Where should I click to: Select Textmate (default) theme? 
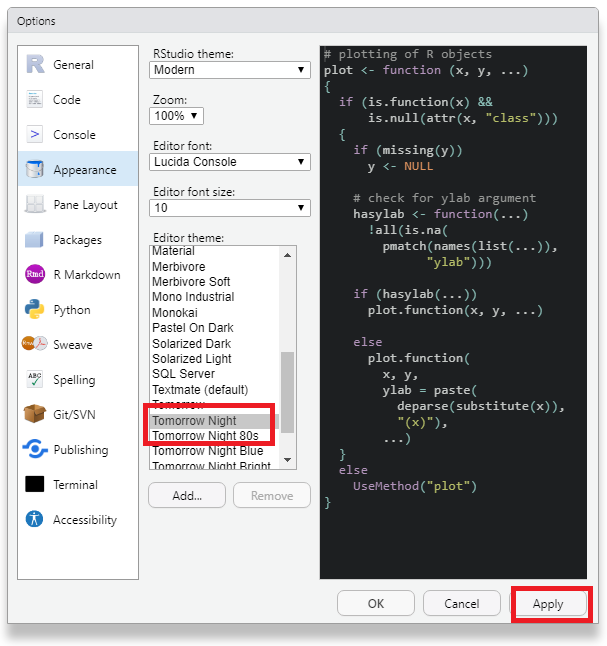point(214,390)
